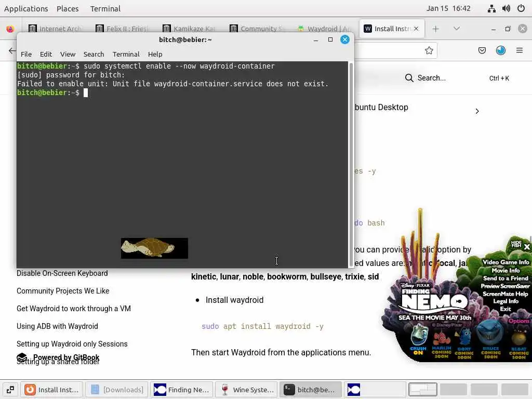Click the Search field on docs page

click(457, 78)
